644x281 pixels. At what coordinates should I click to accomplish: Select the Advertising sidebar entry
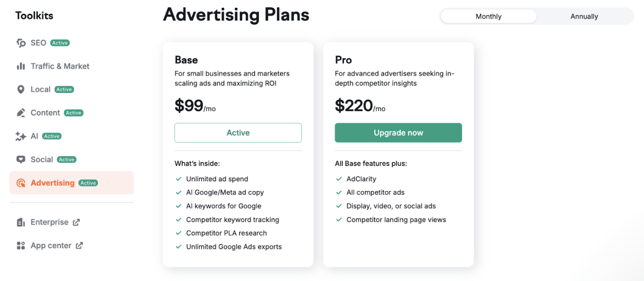coord(52,183)
